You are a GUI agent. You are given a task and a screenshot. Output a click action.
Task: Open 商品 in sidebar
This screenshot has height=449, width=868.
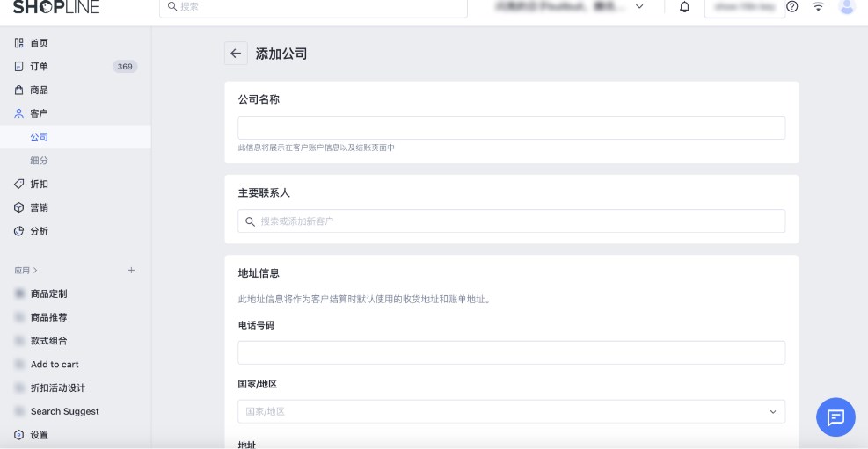[40, 90]
